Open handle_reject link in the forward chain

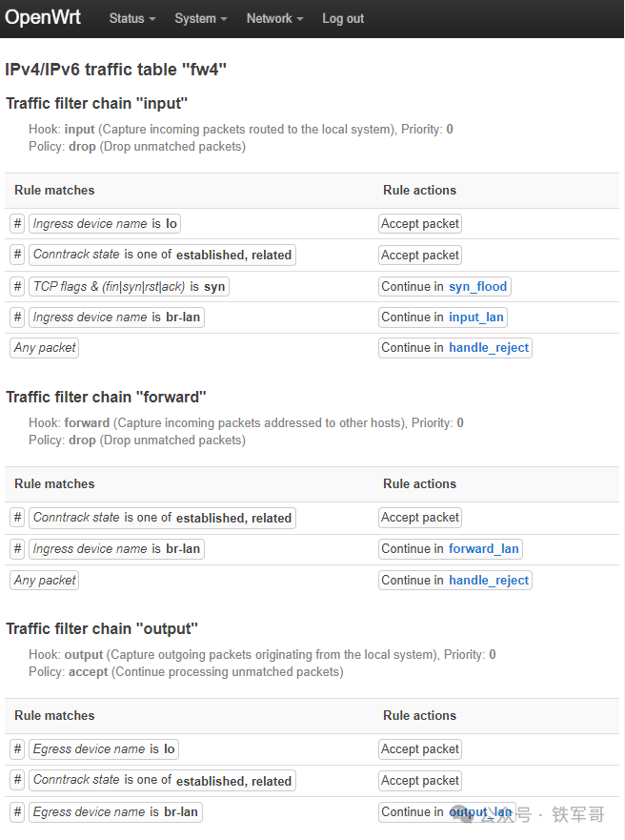click(489, 581)
